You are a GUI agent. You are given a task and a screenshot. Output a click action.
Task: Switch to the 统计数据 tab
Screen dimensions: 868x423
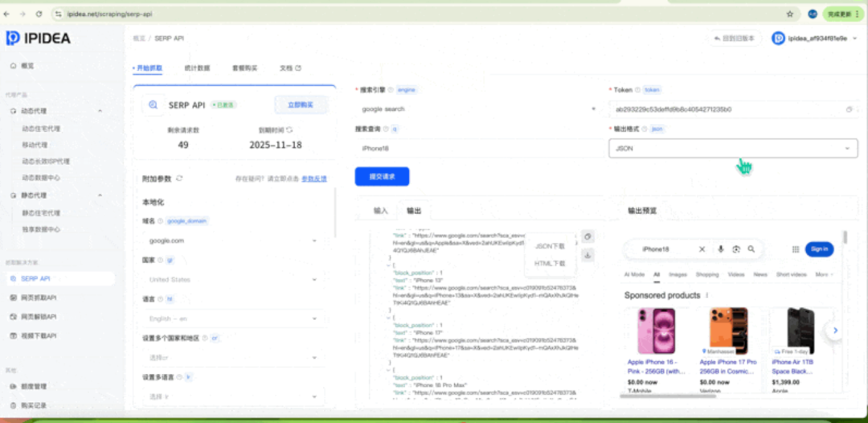[197, 68]
